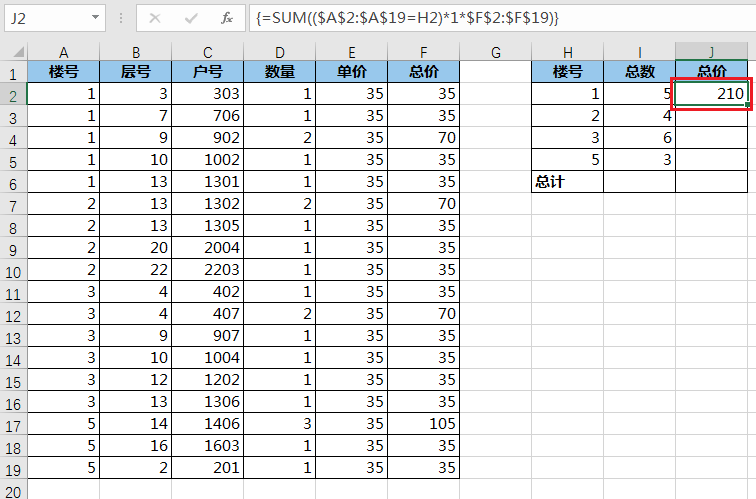This screenshot has width=756, height=499.
Task: Click cell with 户号 706
Action: 207,116
